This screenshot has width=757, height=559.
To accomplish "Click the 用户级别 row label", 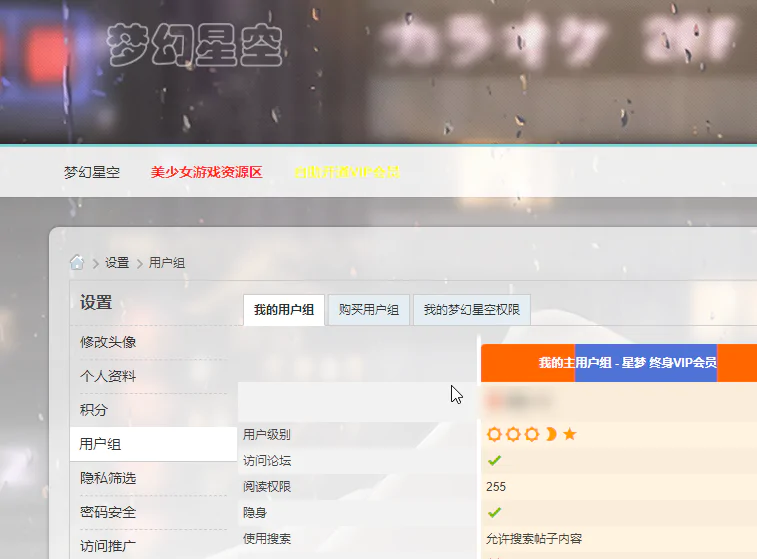I will click(x=266, y=434).
